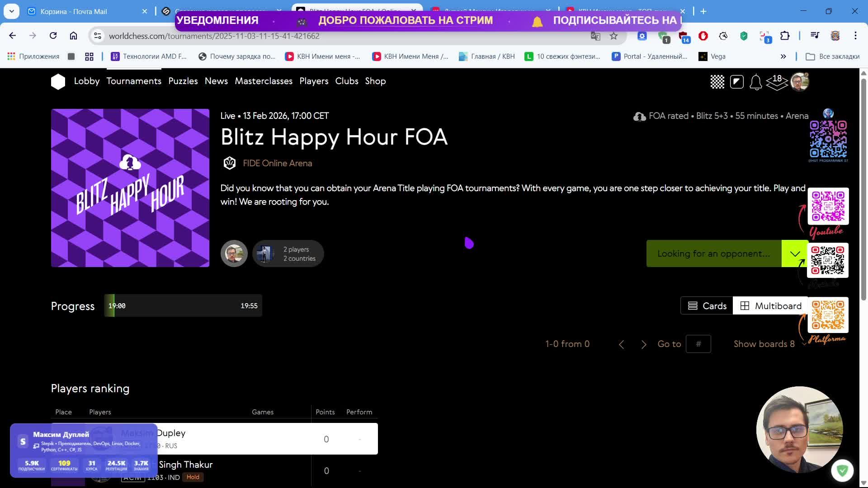Click the tournament Progress time bar
The image size is (868, 488).
click(x=183, y=306)
